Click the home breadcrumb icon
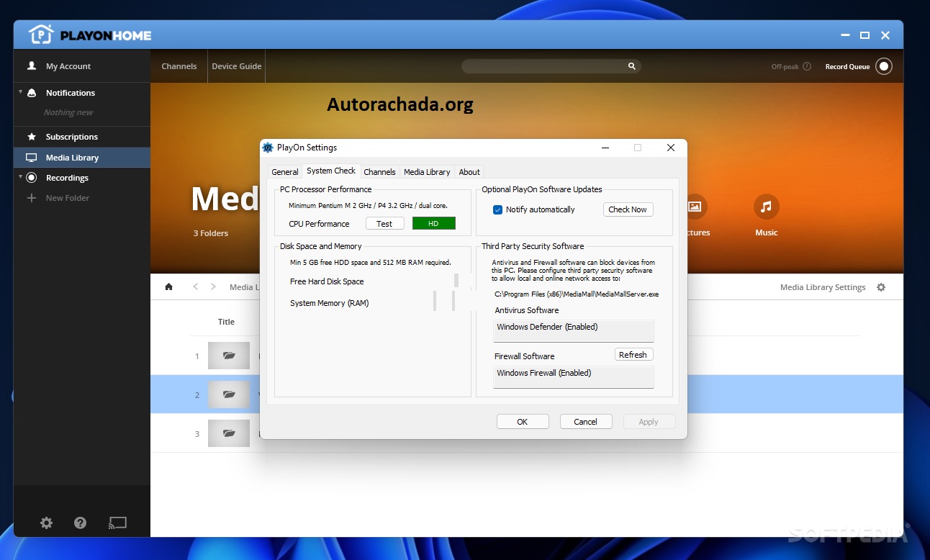This screenshot has width=930, height=560. pos(168,286)
